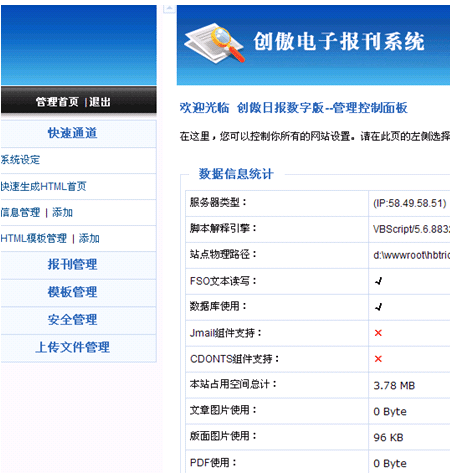450x476 pixels.
Task: Expand the 上传文件管理 section
Action: [72, 347]
